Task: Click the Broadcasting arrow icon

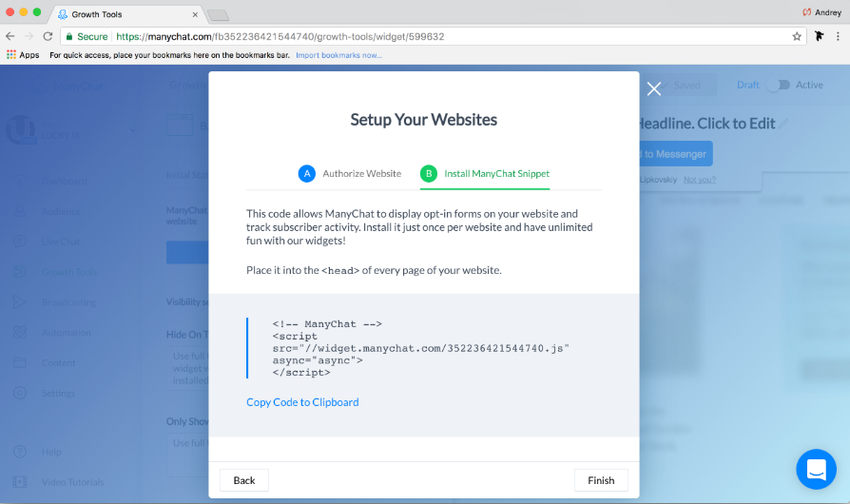Action: (x=20, y=302)
